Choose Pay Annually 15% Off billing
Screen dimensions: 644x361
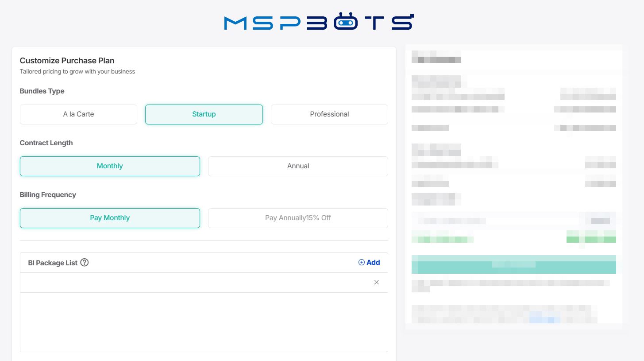(x=298, y=218)
